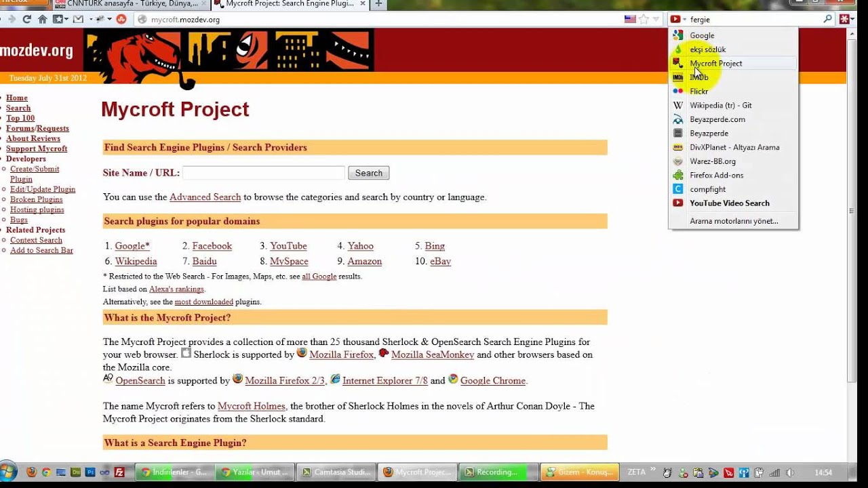868x488 pixels.
Task: Open the Facebook plugin link
Action: coord(212,246)
